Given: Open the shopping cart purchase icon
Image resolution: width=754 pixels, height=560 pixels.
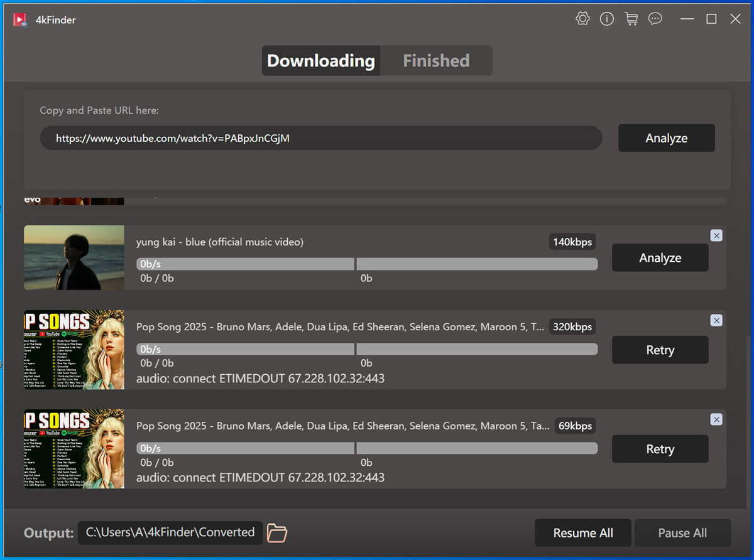Looking at the screenshot, I should tap(631, 19).
